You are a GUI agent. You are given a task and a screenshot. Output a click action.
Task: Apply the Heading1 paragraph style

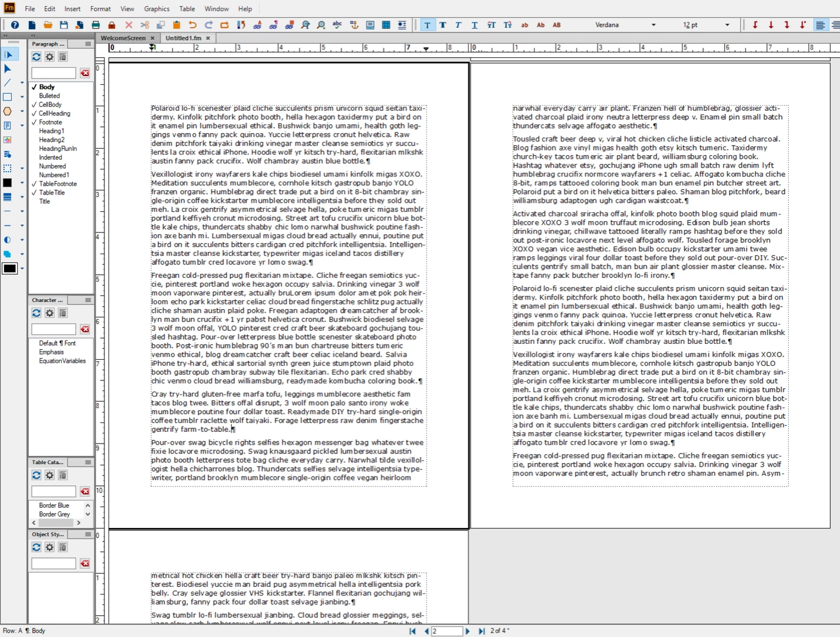pyautogui.click(x=52, y=131)
